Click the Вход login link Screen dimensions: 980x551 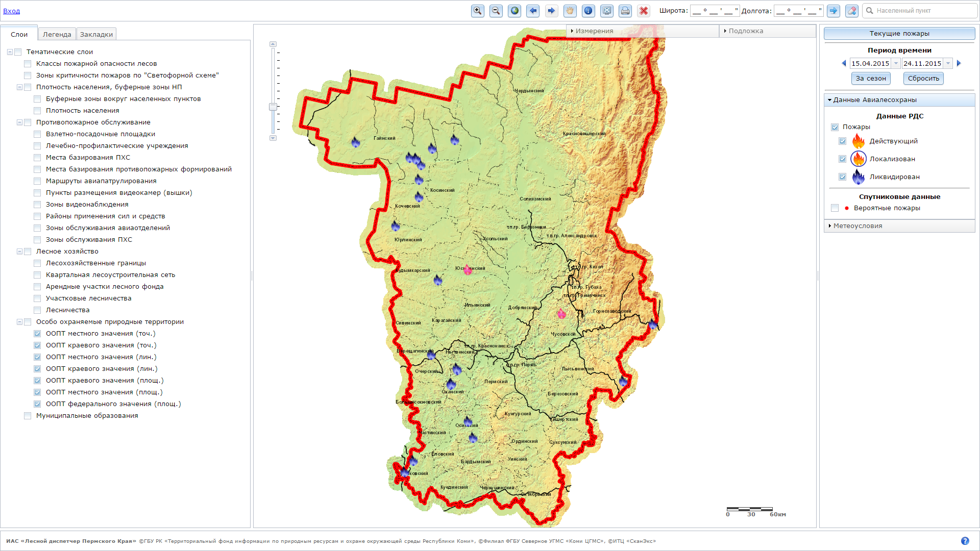[12, 11]
